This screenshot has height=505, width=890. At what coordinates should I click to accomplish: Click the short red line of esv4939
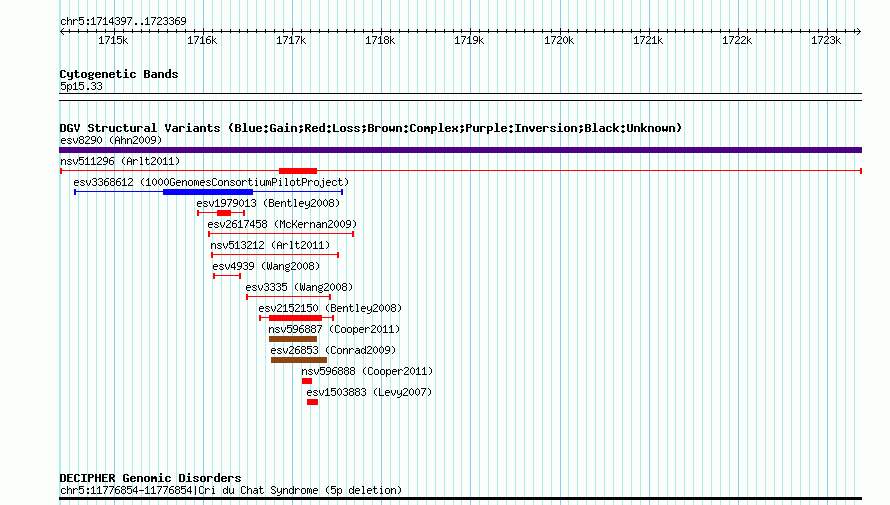[x=227, y=276]
